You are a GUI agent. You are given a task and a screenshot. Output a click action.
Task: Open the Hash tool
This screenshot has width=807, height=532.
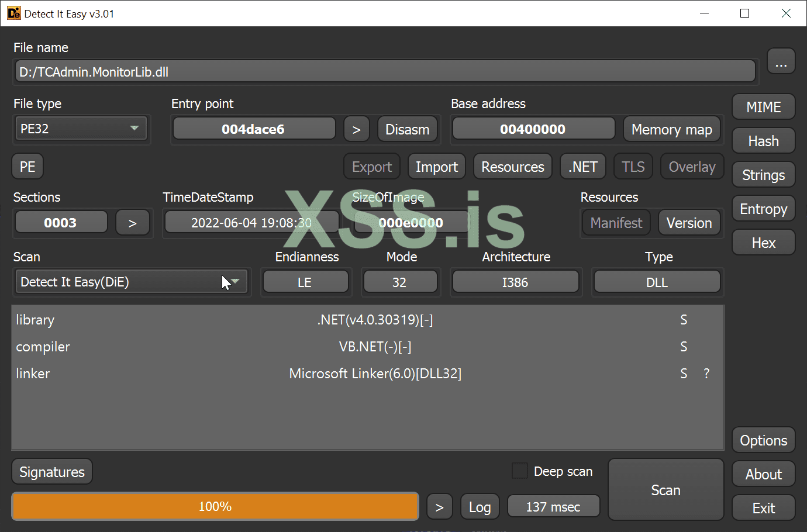[764, 141]
